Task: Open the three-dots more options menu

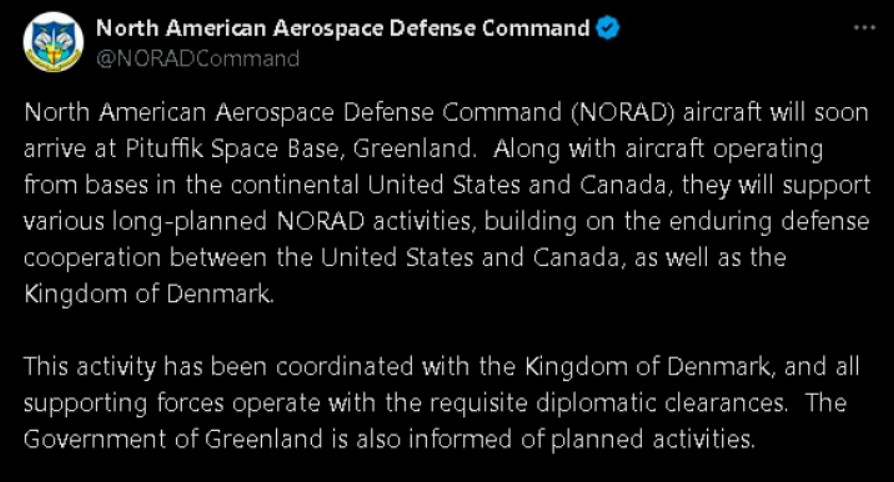Action: coord(864,29)
